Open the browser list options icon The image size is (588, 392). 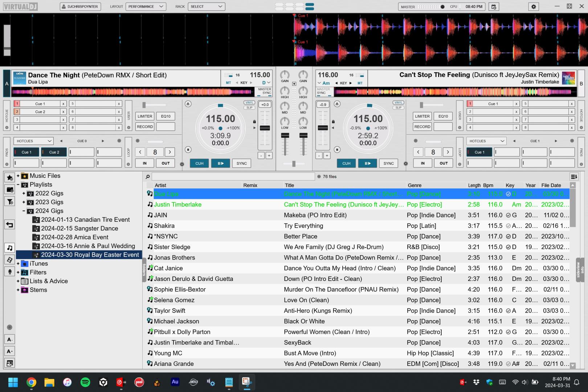[x=574, y=177]
